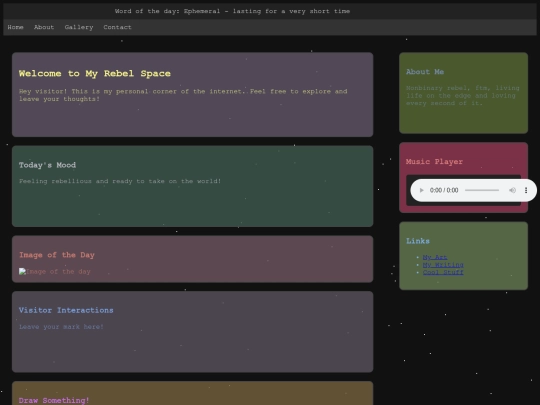Open the About nav link
This screenshot has height=405, width=540.
pos(44,27)
